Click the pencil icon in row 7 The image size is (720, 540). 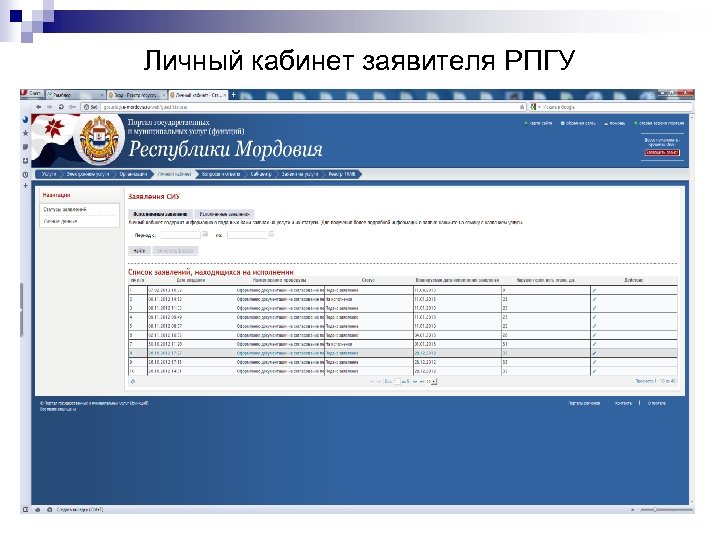click(595, 344)
